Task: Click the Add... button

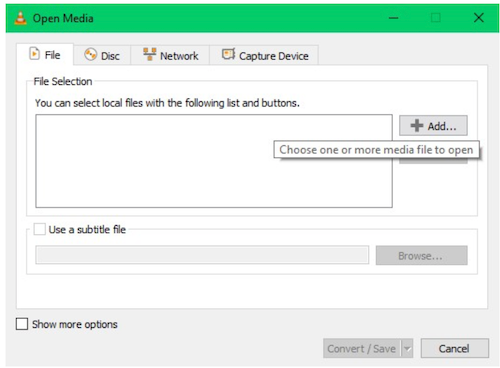Action: (433, 126)
